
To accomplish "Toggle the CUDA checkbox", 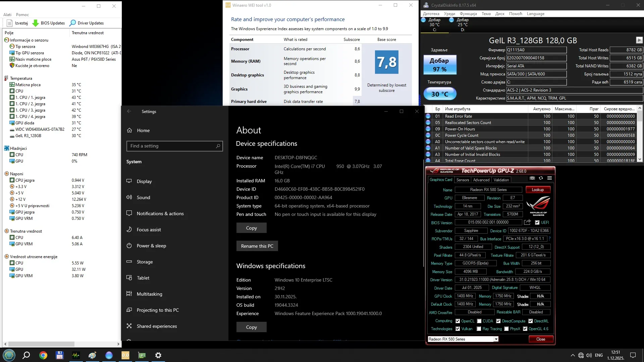I will coord(479,321).
